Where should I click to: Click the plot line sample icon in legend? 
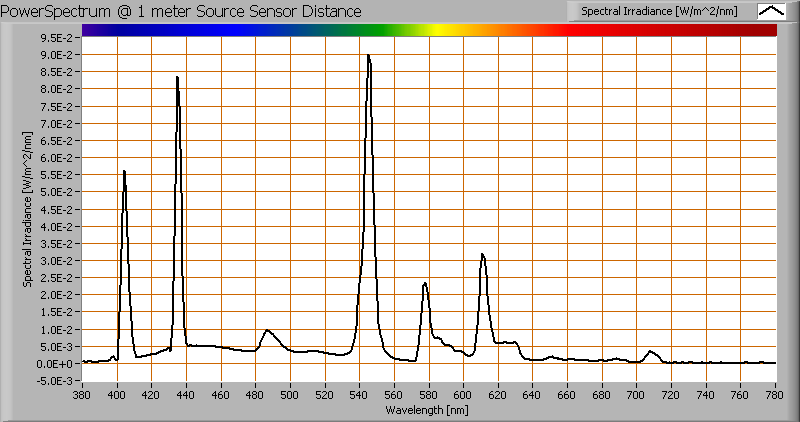tap(770, 11)
